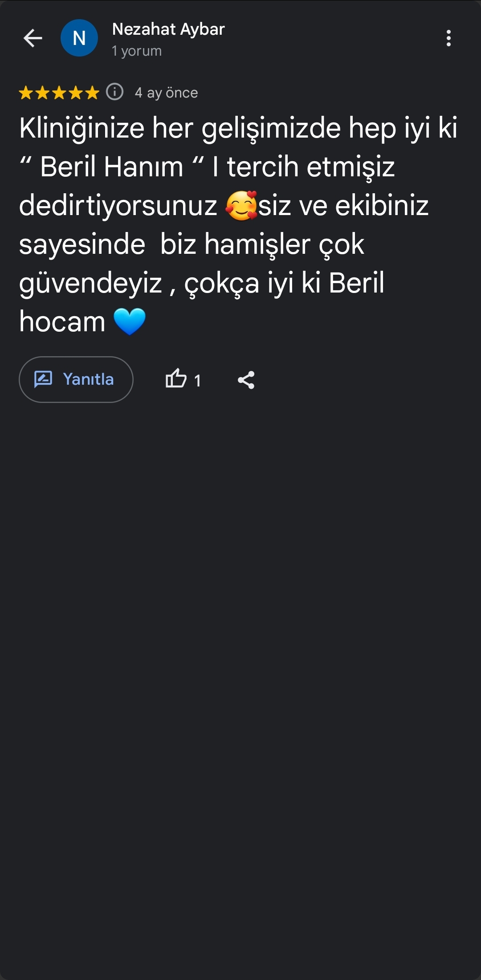The height and width of the screenshot is (980, 481).
Task: Tap the info icon beside the stars
Action: pyautogui.click(x=115, y=92)
